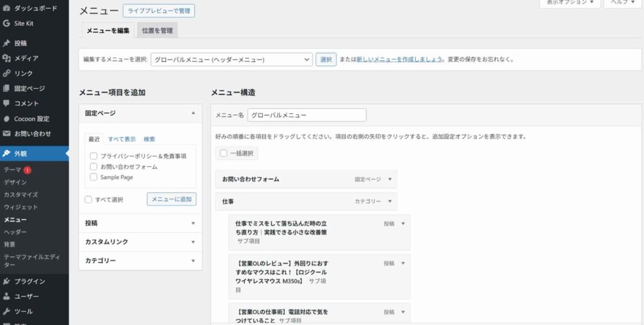
Task: Click the お問い合わせフォーム menu item bar
Action: [306, 180]
